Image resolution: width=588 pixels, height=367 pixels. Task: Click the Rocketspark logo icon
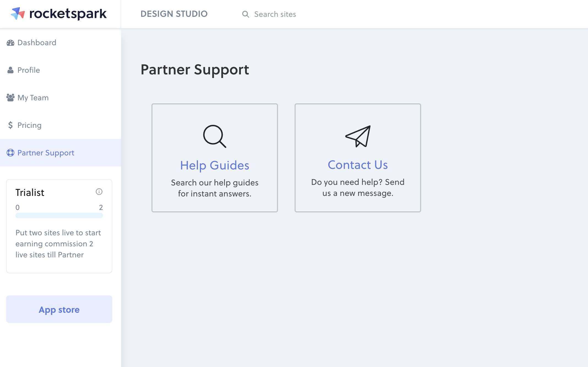click(x=18, y=14)
